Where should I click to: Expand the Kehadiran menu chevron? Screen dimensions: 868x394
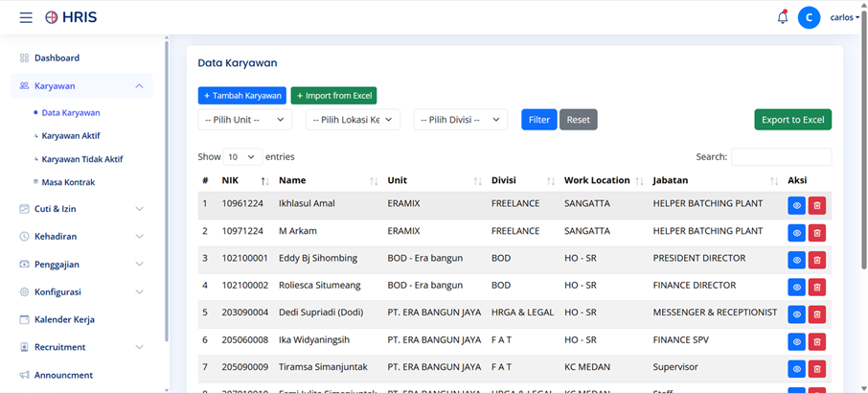click(140, 236)
